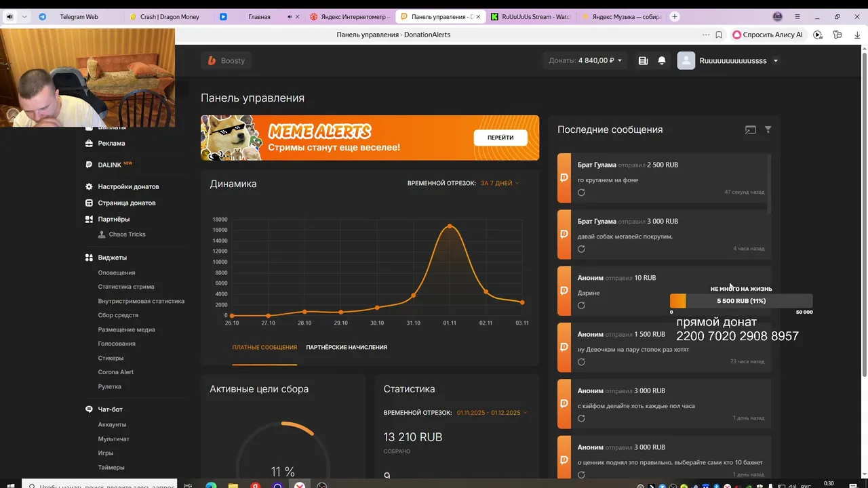Image resolution: width=868 pixels, height=488 pixels.
Task: Go to Статистика стрима widget
Action: pyautogui.click(x=126, y=287)
